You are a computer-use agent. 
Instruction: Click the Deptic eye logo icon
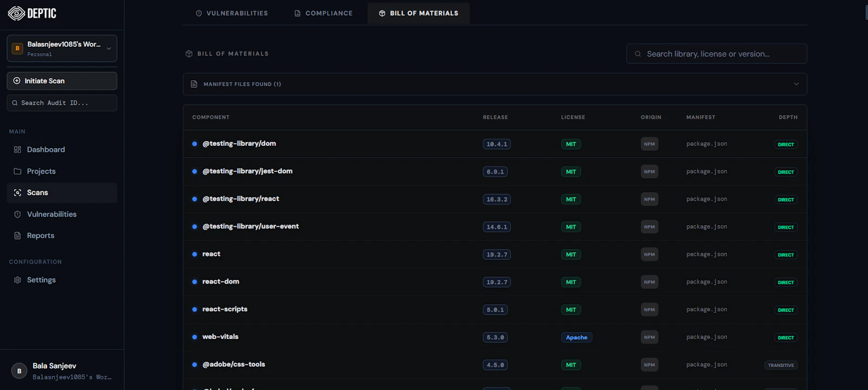[16, 14]
